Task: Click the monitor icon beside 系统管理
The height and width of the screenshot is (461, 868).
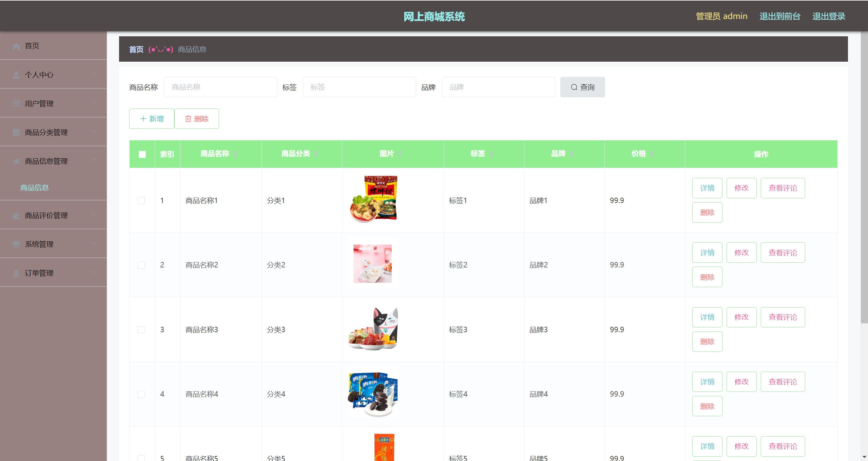Action: coord(16,244)
